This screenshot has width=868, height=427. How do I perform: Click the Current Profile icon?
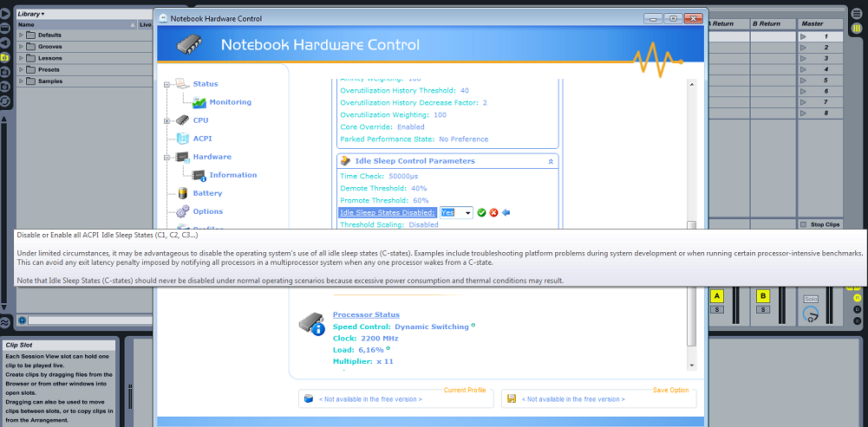coord(309,398)
